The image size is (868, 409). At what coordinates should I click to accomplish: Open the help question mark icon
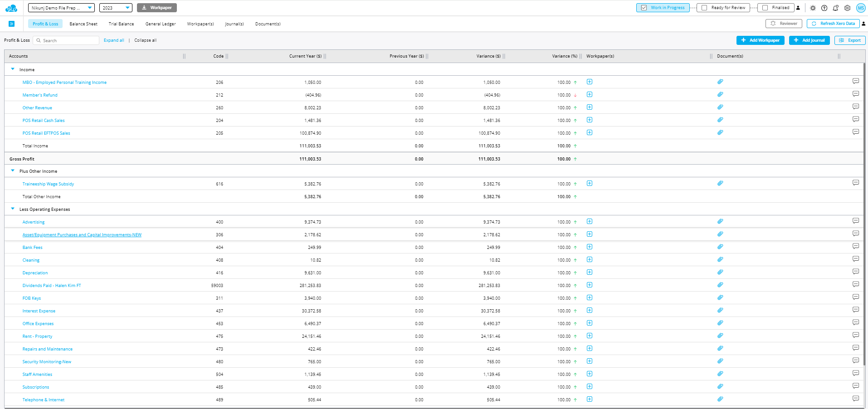tap(824, 8)
